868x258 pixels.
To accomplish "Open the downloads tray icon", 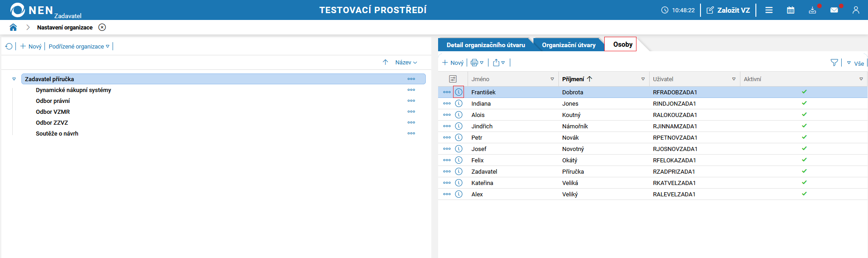I will 812,10.
